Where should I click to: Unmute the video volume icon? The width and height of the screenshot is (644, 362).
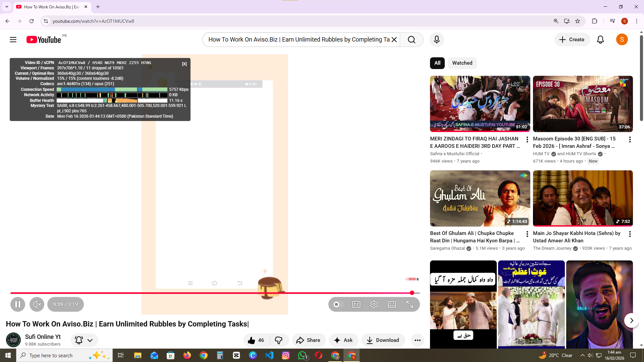(x=37, y=304)
